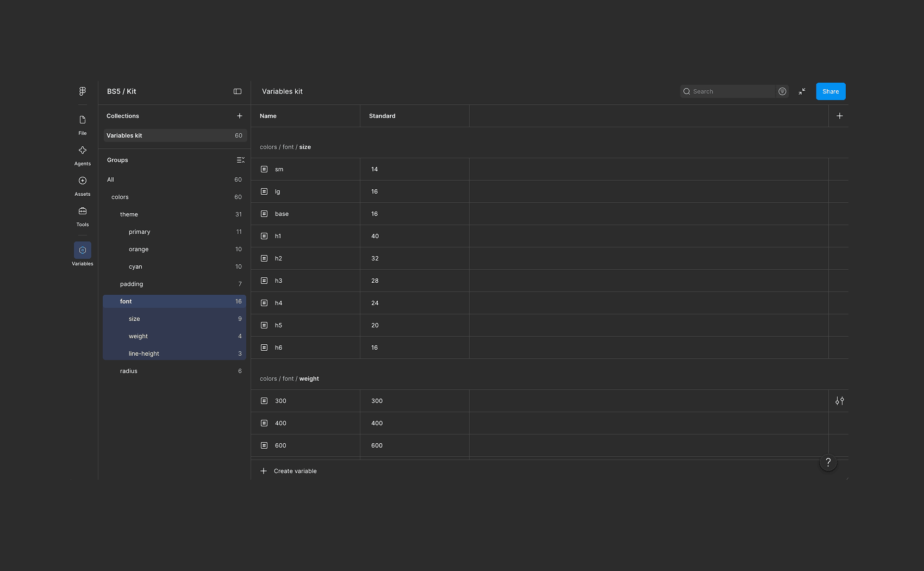
Task: Click the Collections header label
Action: tap(123, 116)
